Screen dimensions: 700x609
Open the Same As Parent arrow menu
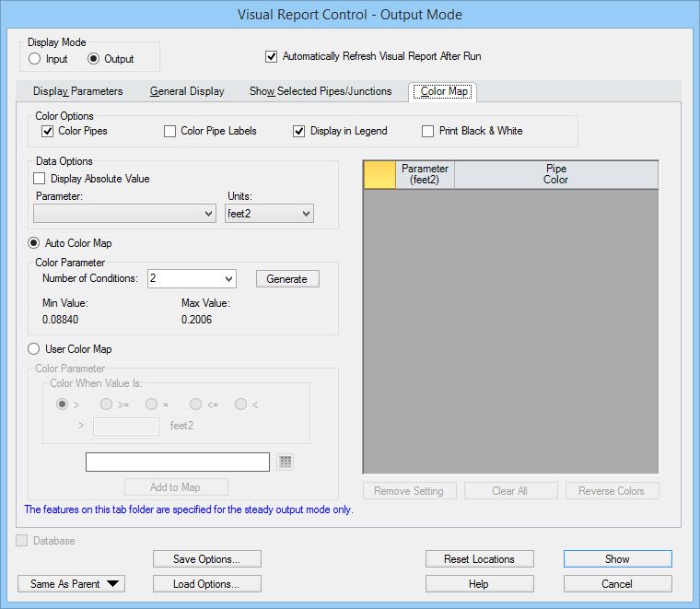tap(72, 584)
